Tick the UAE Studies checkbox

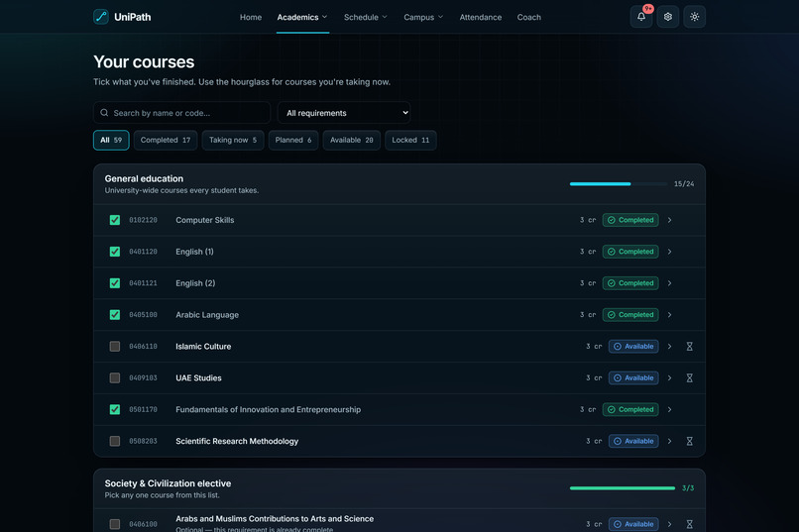click(115, 377)
